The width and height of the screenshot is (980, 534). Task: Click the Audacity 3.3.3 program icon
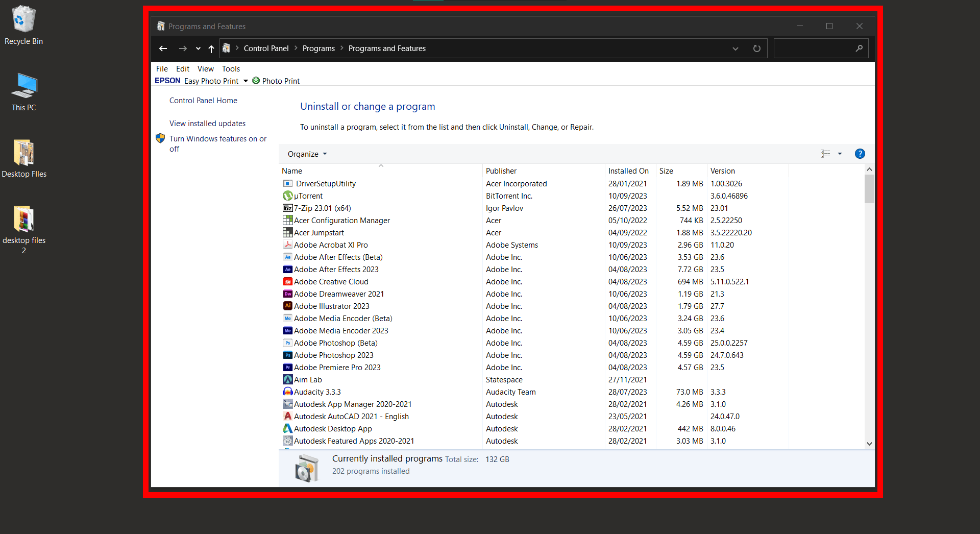point(288,392)
